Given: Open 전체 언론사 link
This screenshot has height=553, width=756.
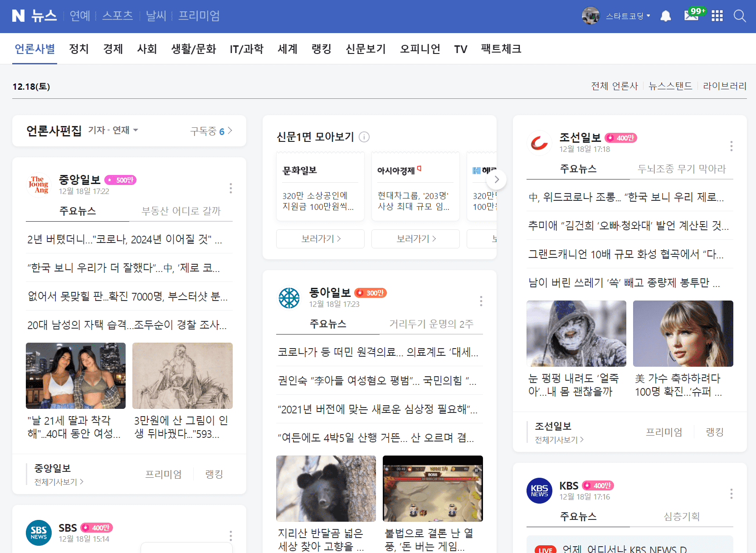Looking at the screenshot, I should (615, 86).
